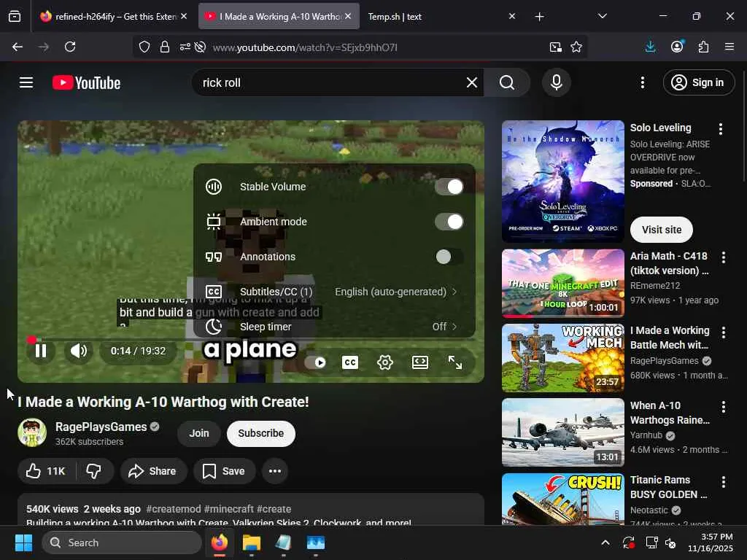Open Working Mech video thumbnail
This screenshot has height=560, width=747.
pos(562,358)
